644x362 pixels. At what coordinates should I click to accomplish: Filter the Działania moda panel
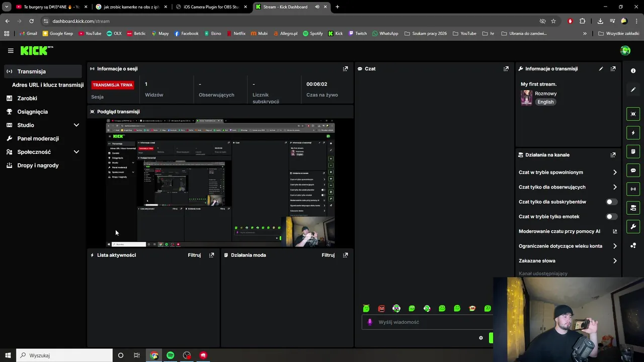click(x=328, y=255)
